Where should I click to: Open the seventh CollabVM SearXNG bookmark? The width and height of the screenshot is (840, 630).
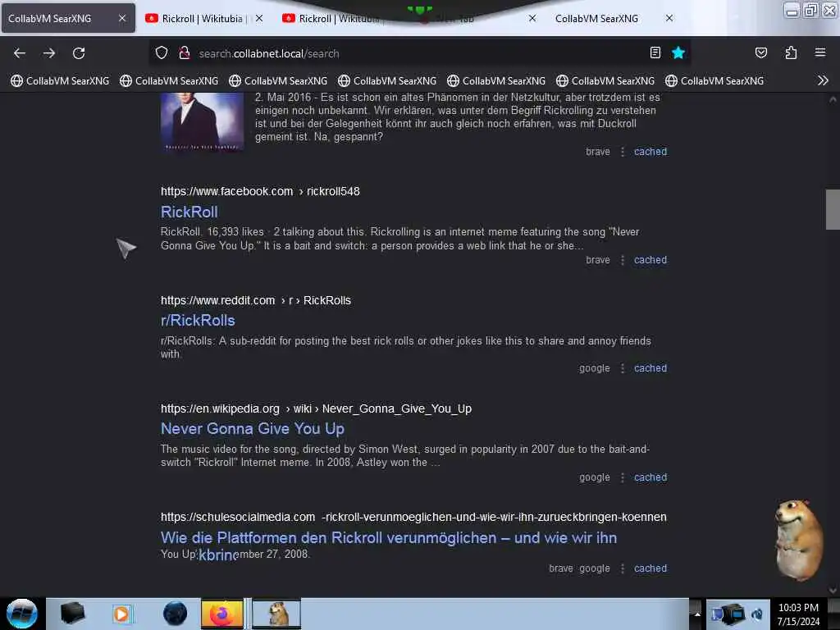714,81
